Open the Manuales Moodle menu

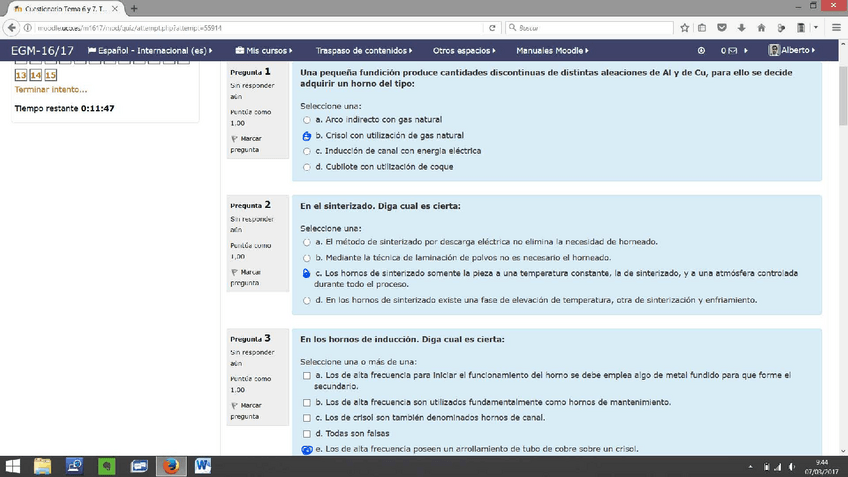[x=552, y=50]
